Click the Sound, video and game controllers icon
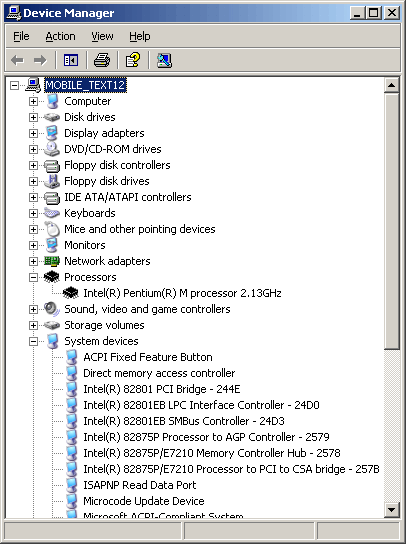This screenshot has width=406, height=544. [x=52, y=309]
